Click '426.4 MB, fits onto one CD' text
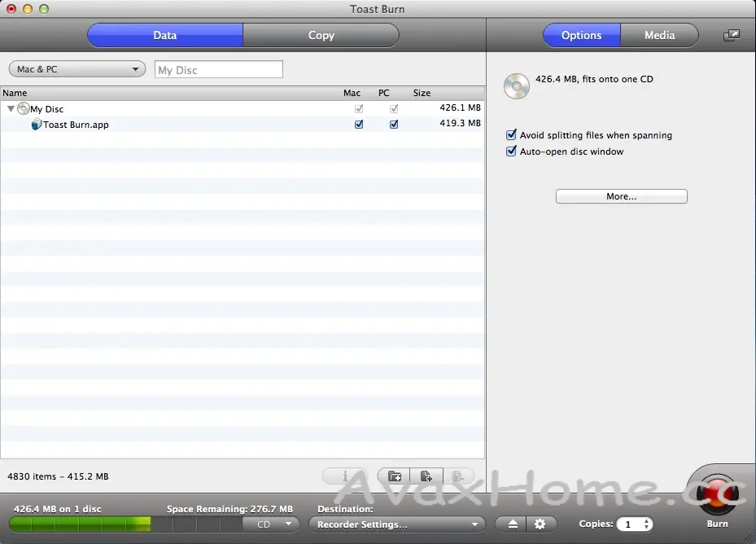 click(x=594, y=79)
